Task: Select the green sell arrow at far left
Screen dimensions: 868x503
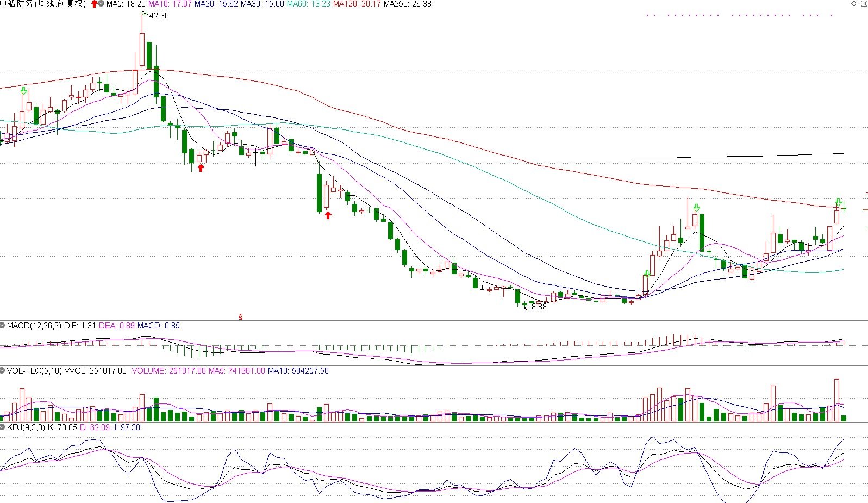Action: point(24,91)
